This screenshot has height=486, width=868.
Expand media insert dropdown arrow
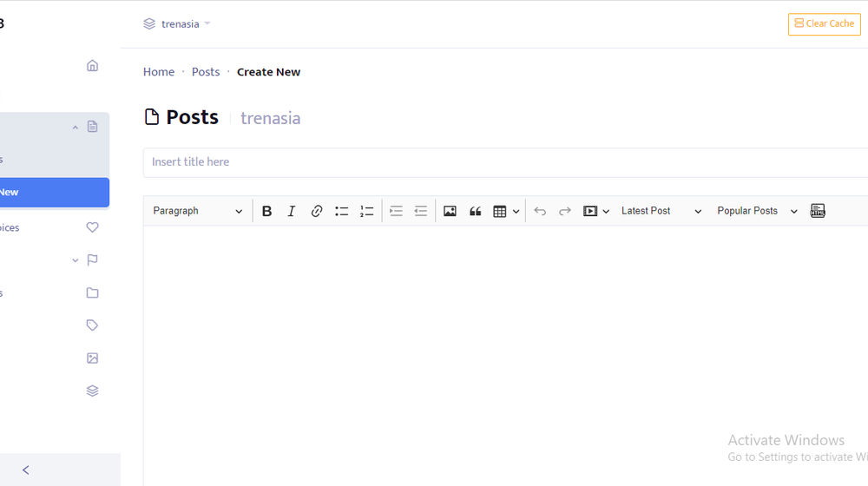pyautogui.click(x=606, y=212)
